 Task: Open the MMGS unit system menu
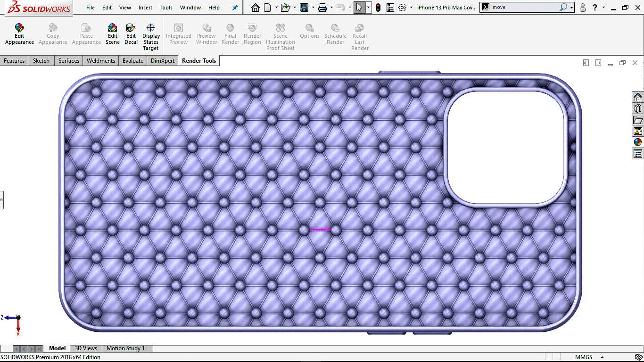click(x=588, y=357)
